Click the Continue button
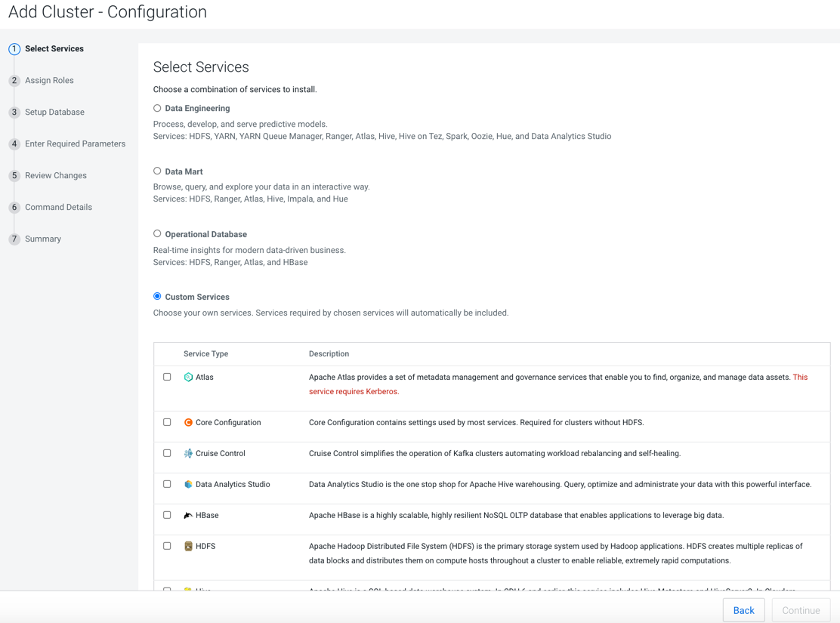This screenshot has width=840, height=623. [x=801, y=610]
